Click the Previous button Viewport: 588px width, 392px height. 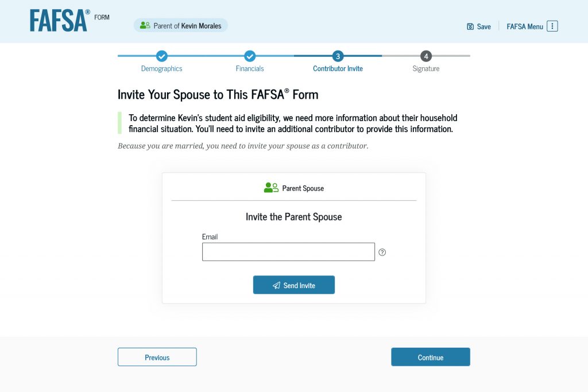[157, 356]
